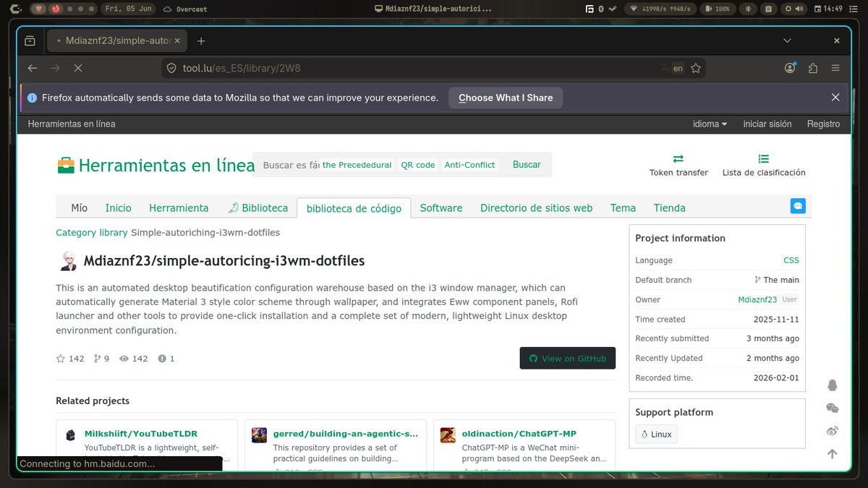Stop loading the page

point(78,68)
